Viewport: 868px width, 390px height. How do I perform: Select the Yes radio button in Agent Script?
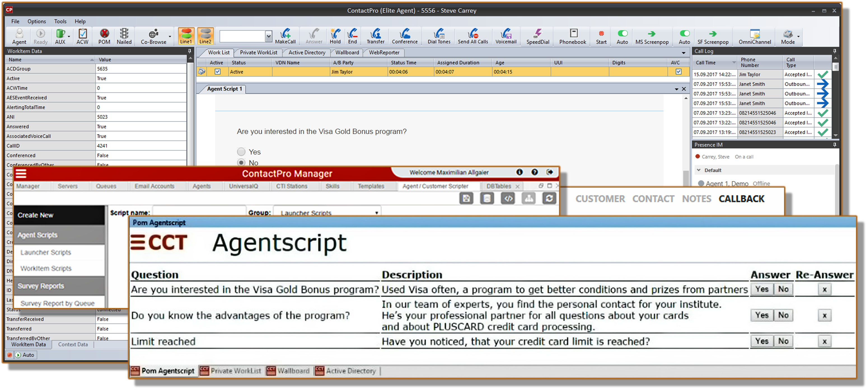tap(241, 152)
